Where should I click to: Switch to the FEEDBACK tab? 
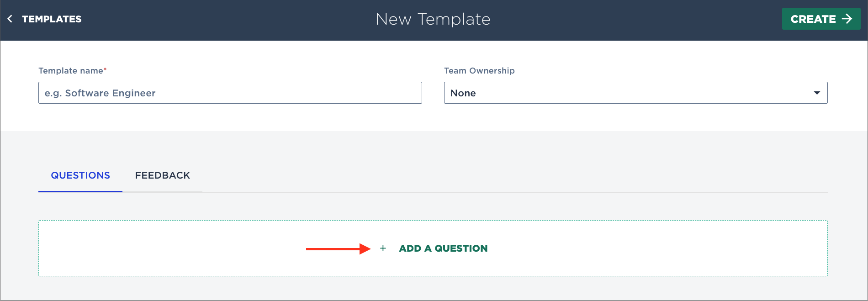coord(162,175)
